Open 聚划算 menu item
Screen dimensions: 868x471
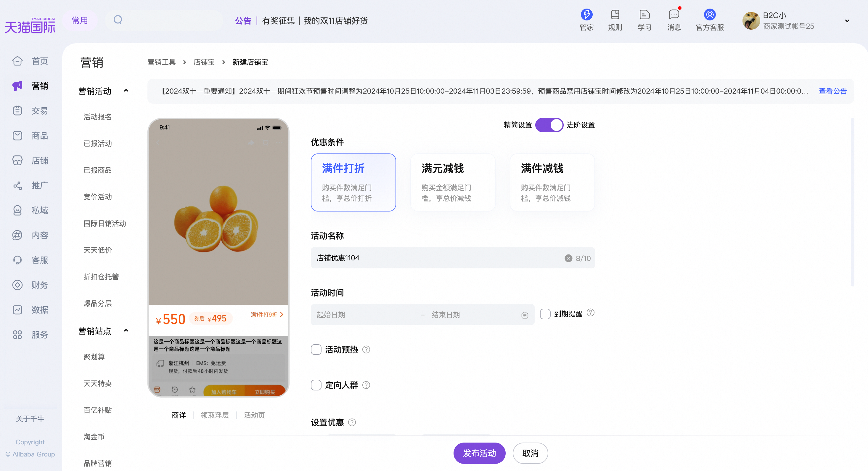[94, 357]
